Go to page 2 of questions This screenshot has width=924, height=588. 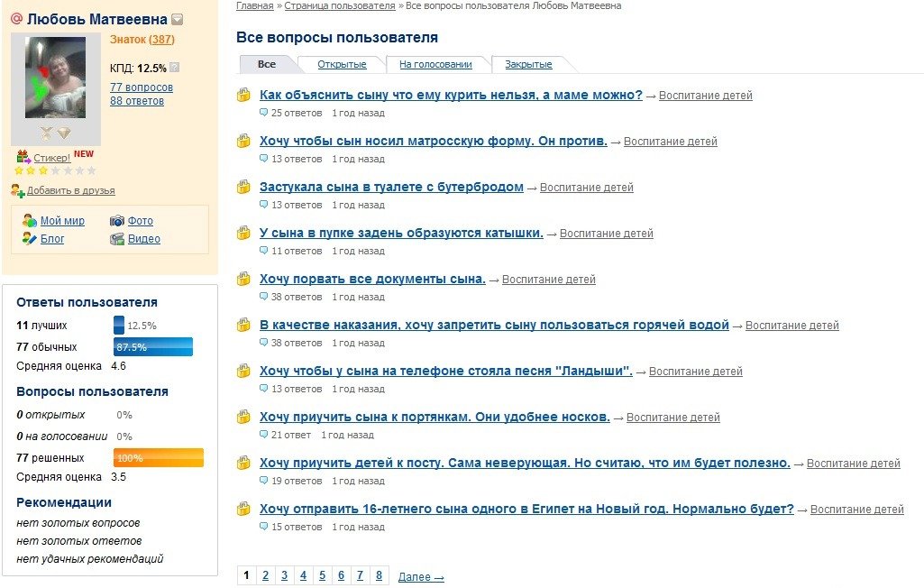pyautogui.click(x=265, y=575)
